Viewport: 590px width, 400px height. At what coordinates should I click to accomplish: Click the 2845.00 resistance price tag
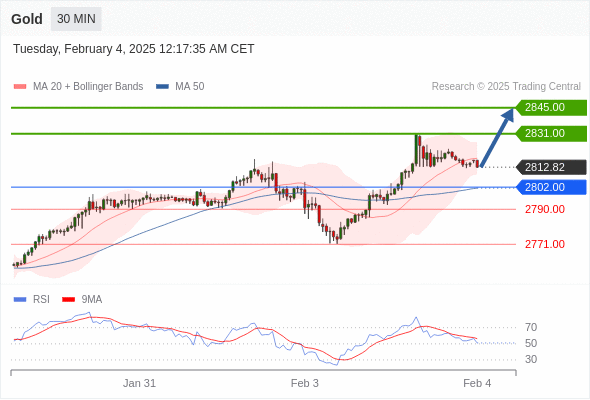point(551,108)
